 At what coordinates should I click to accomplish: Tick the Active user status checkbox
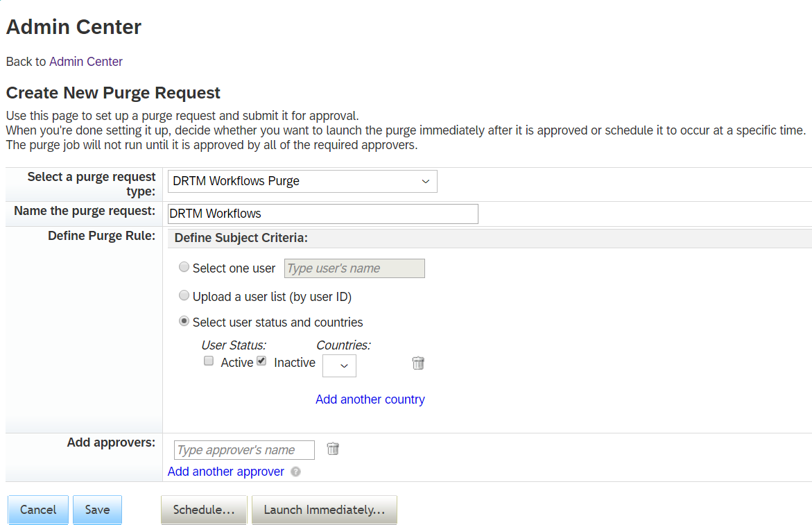pyautogui.click(x=209, y=361)
